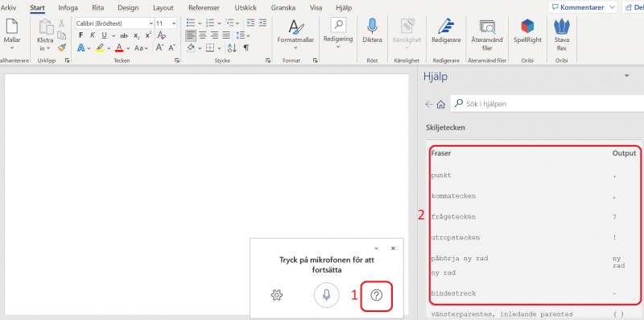Center align the paragraph
Viewport: 644px width, 320px height.
203,35
